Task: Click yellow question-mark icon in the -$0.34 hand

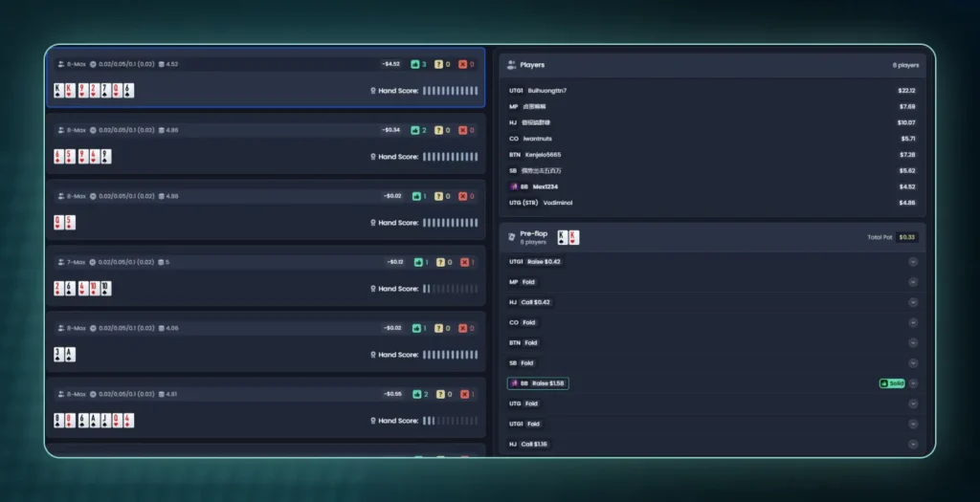Action: click(x=438, y=130)
